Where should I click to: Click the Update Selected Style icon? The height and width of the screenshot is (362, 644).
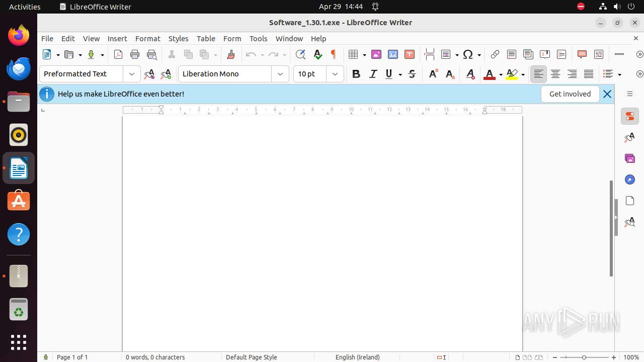pos(149,74)
